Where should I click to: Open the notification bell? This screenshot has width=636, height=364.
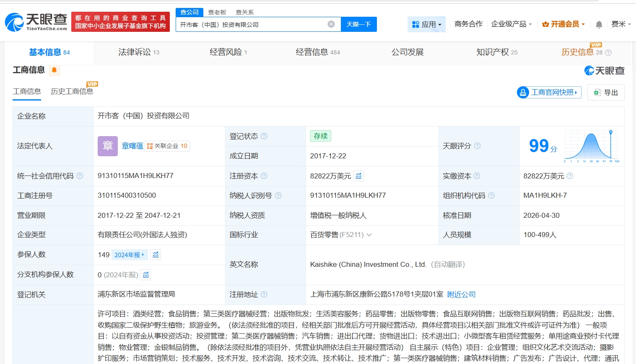599,25
